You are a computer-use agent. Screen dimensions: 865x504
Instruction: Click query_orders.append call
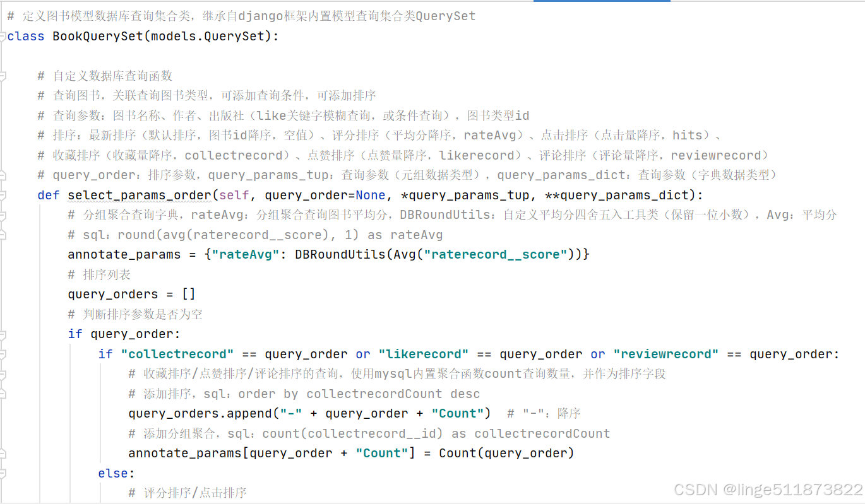click(x=310, y=413)
